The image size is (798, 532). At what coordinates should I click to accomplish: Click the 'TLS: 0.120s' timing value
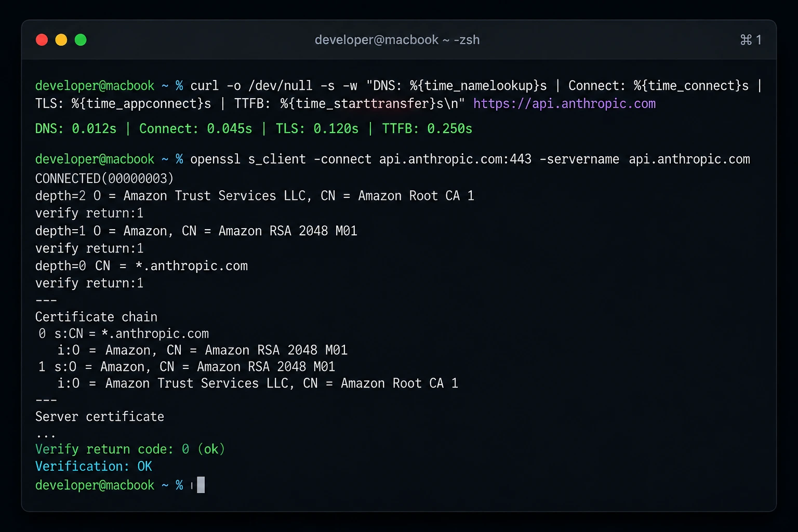(x=317, y=128)
